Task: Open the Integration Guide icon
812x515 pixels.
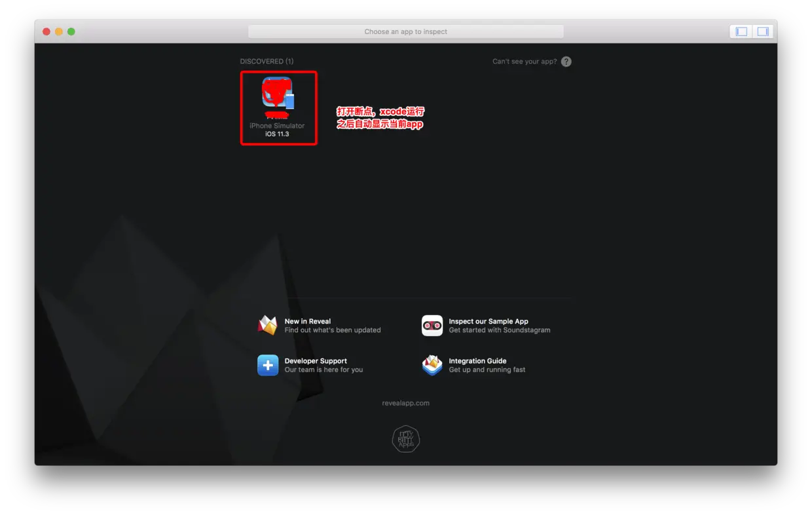Action: 432,365
